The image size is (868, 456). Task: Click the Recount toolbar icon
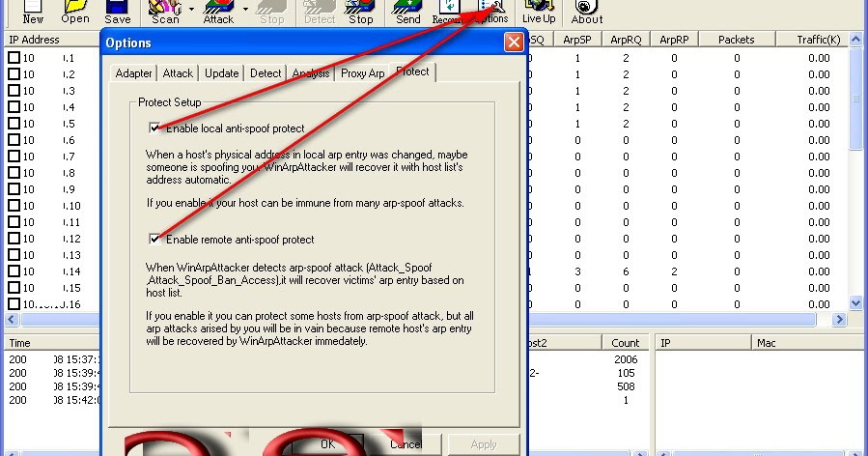click(x=449, y=13)
